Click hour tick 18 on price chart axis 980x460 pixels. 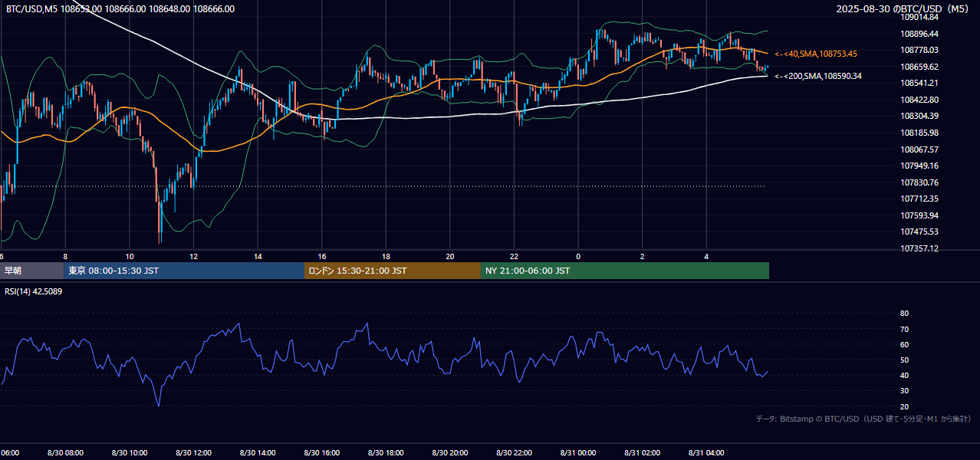tap(386, 257)
